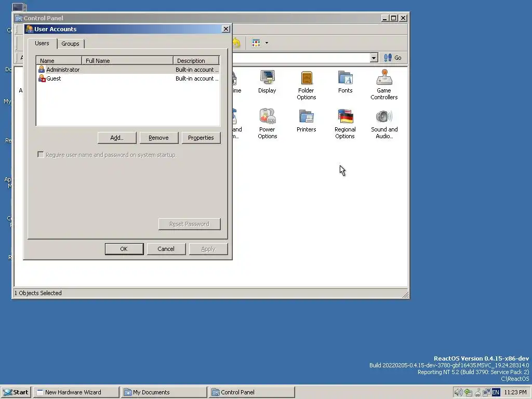
Task: Click the volume tray icon
Action: (458, 392)
